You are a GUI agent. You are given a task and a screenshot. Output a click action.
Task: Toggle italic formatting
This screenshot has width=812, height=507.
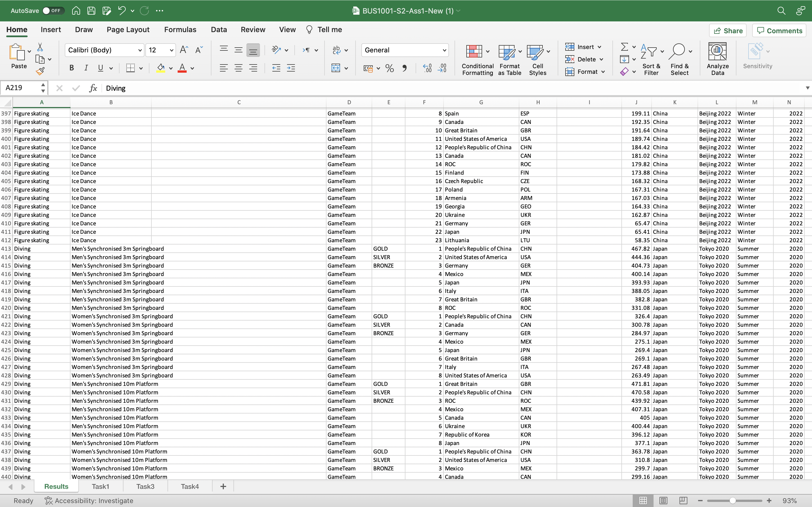[86, 68]
